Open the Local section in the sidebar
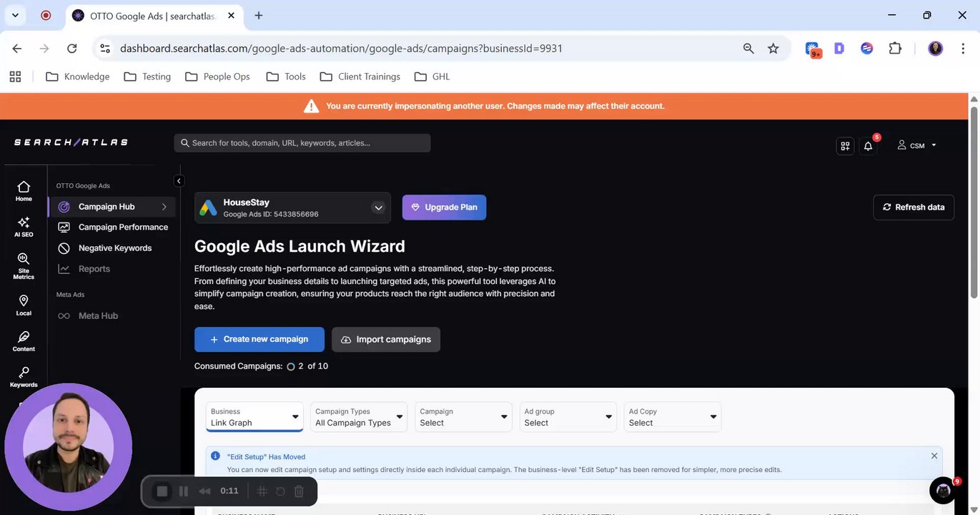Image resolution: width=980 pixels, height=515 pixels. click(24, 305)
